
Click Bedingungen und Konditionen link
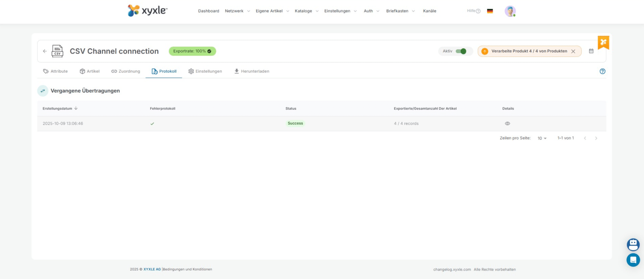(187, 269)
